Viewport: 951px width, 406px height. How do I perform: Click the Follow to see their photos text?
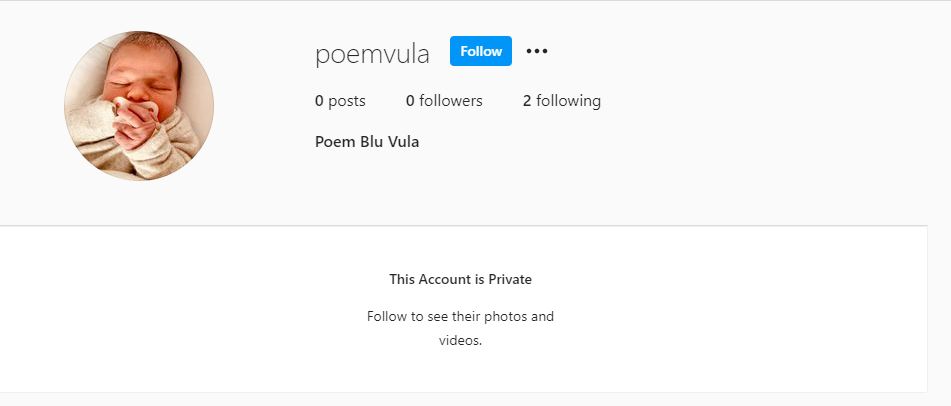[x=460, y=316]
